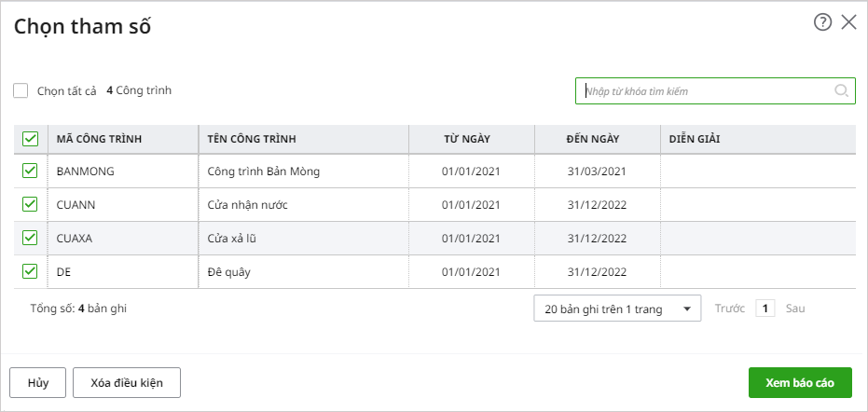The height and width of the screenshot is (412, 868).
Task: Focus the keyword search input field
Action: (x=707, y=91)
